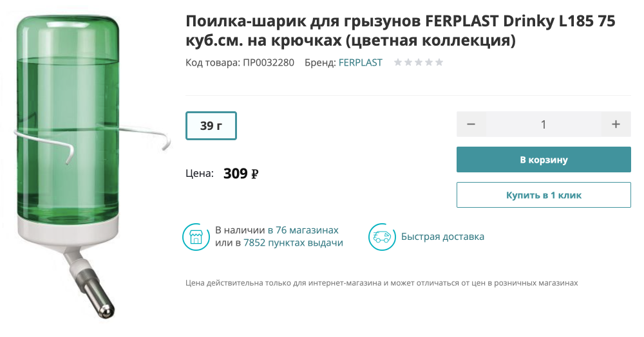This screenshot has height=337, width=644.
Task: Click the product code ПР0032280
Action: tap(268, 62)
